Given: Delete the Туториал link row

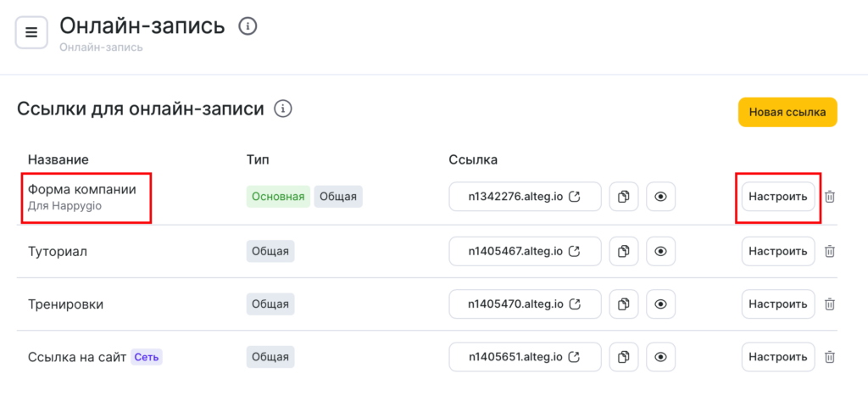Looking at the screenshot, I should (x=830, y=251).
